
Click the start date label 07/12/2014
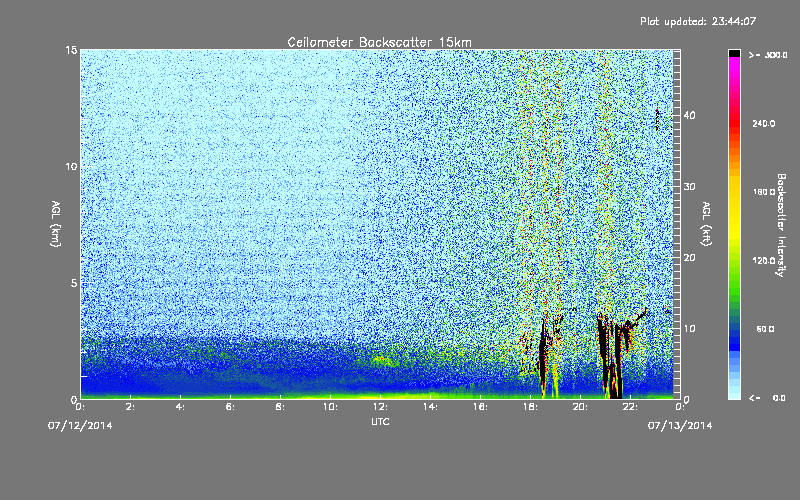[x=80, y=426]
